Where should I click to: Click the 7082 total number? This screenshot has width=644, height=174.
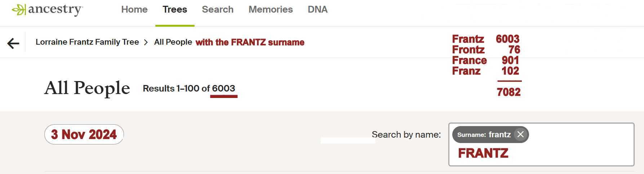(508, 92)
